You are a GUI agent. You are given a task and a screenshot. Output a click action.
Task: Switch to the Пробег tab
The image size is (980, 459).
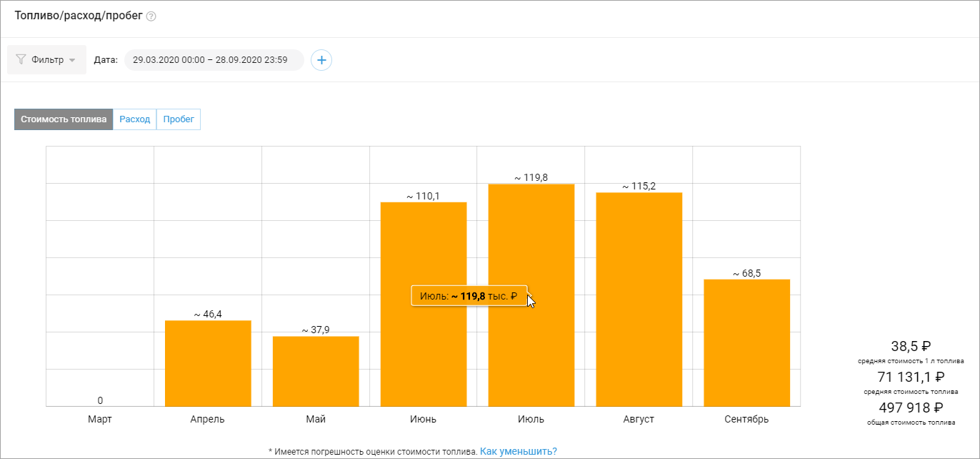pyautogui.click(x=179, y=119)
